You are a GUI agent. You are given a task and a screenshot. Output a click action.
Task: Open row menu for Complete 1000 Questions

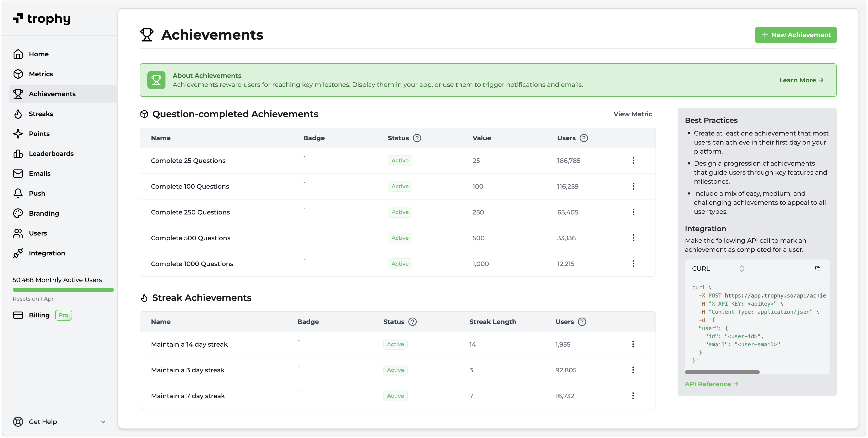tap(633, 264)
